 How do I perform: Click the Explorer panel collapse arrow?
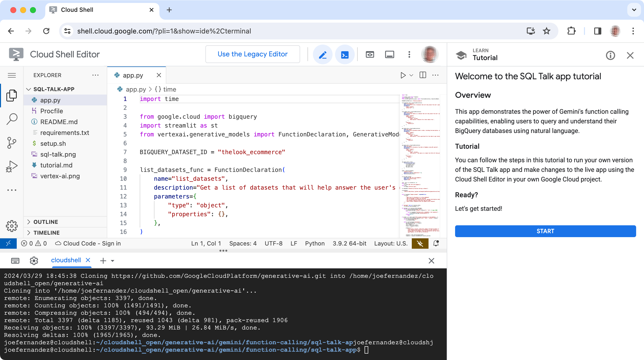tap(29, 89)
